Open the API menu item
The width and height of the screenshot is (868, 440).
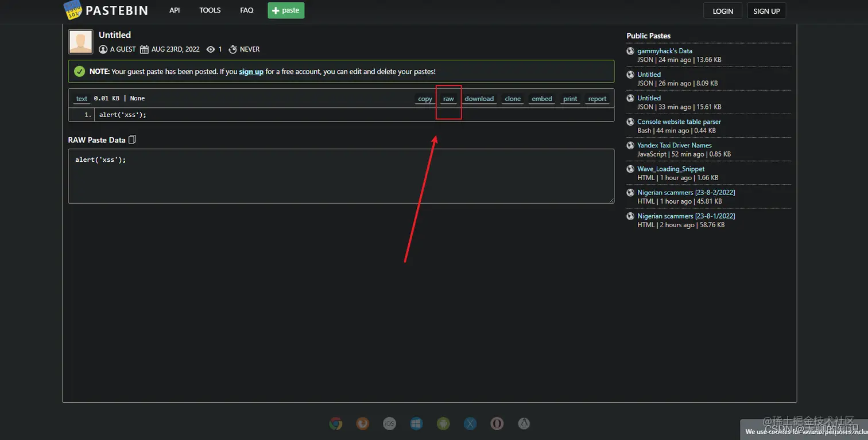[x=175, y=10]
